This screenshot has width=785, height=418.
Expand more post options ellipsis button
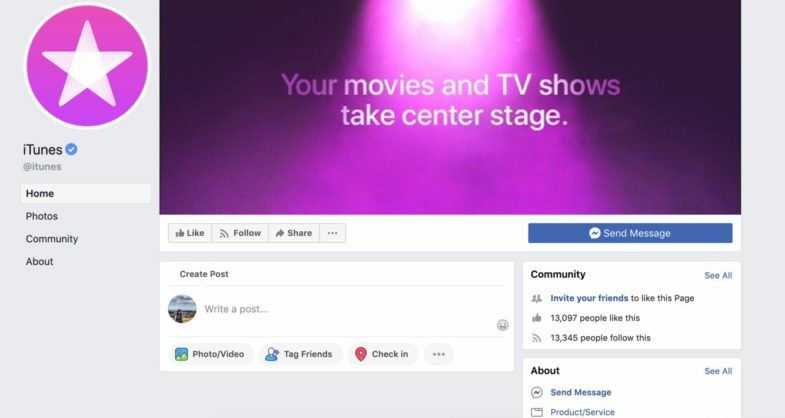tap(439, 354)
